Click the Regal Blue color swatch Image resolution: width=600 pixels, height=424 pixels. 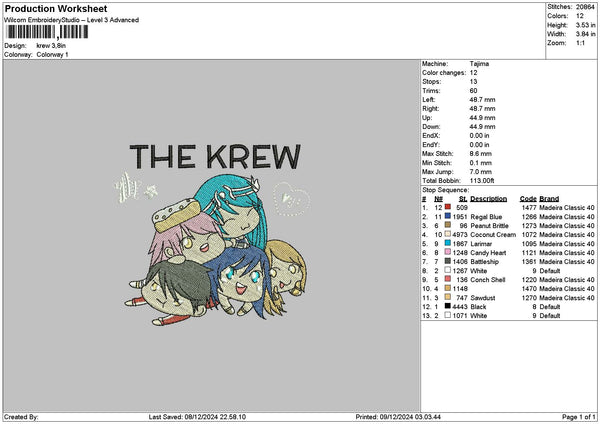[x=448, y=216]
